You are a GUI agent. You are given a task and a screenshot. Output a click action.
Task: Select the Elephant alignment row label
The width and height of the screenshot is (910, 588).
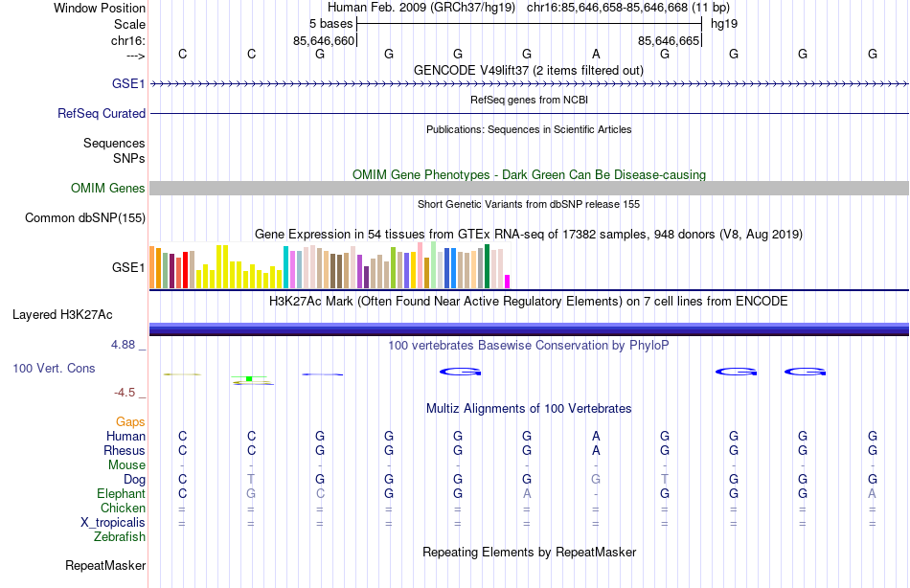coord(121,494)
